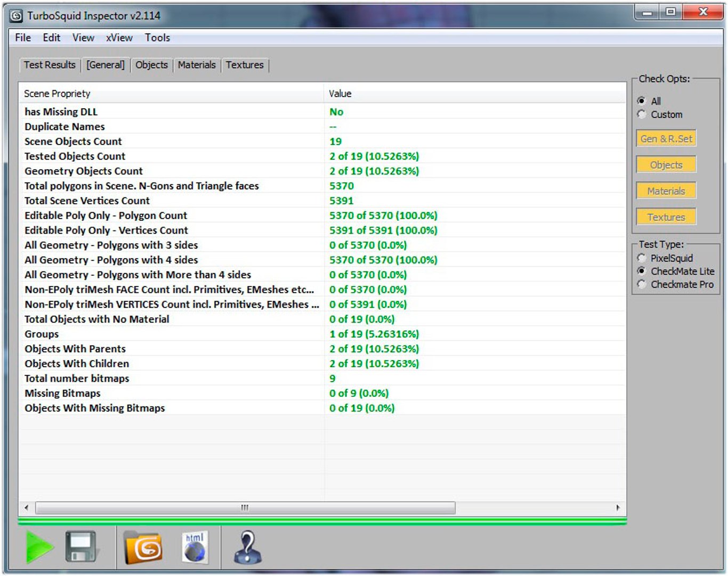The height and width of the screenshot is (576, 728).
Task: Select 'Non-EPoly triMesh VERTICES Count' row
Action: click(322, 305)
